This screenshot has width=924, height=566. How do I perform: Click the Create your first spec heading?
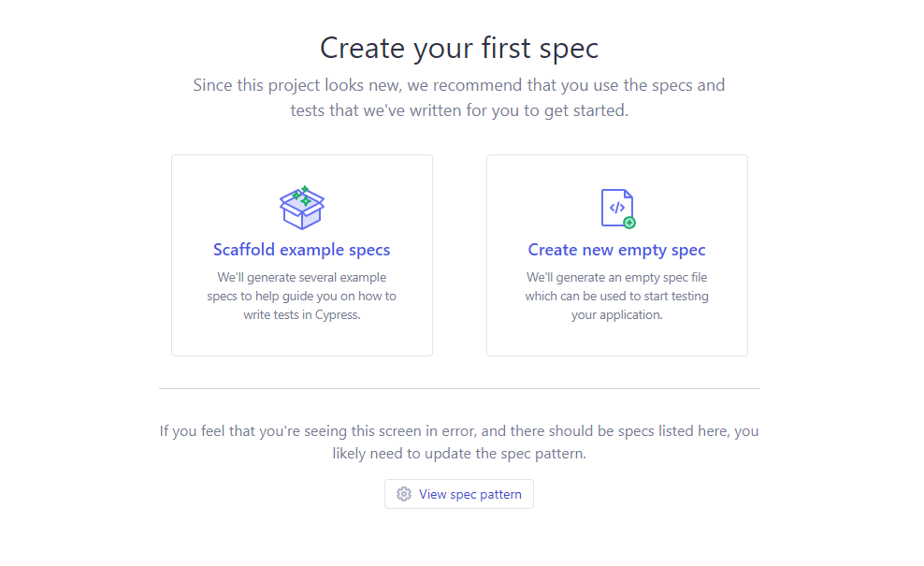tap(459, 48)
